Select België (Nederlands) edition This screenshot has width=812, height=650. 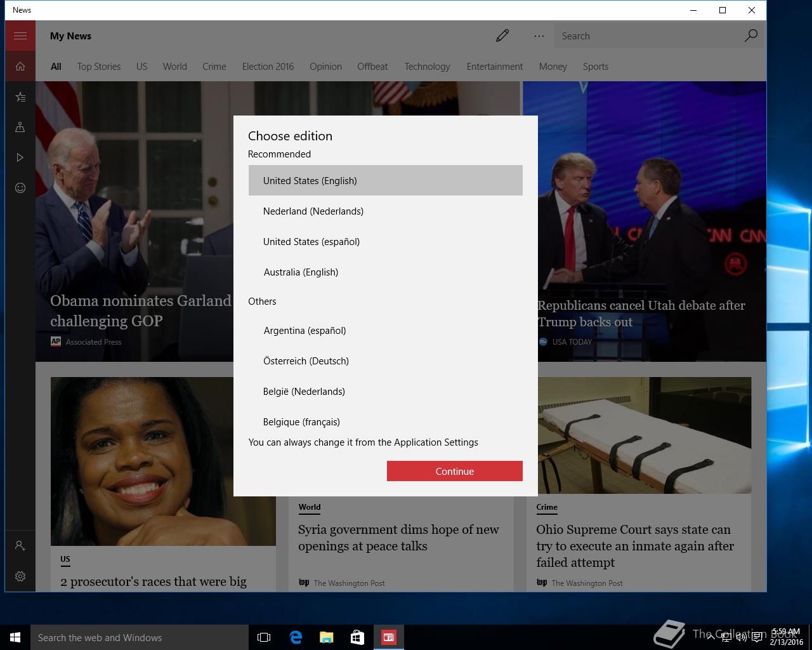[x=386, y=391]
